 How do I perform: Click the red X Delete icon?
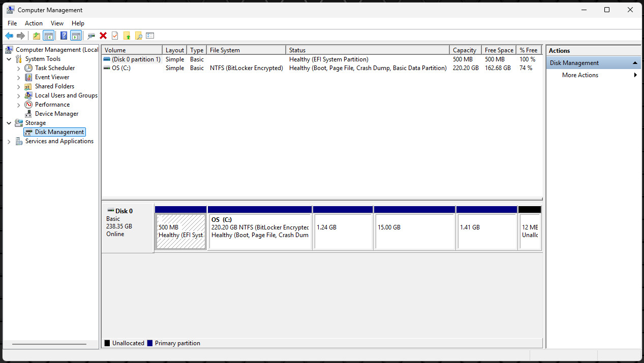click(103, 36)
